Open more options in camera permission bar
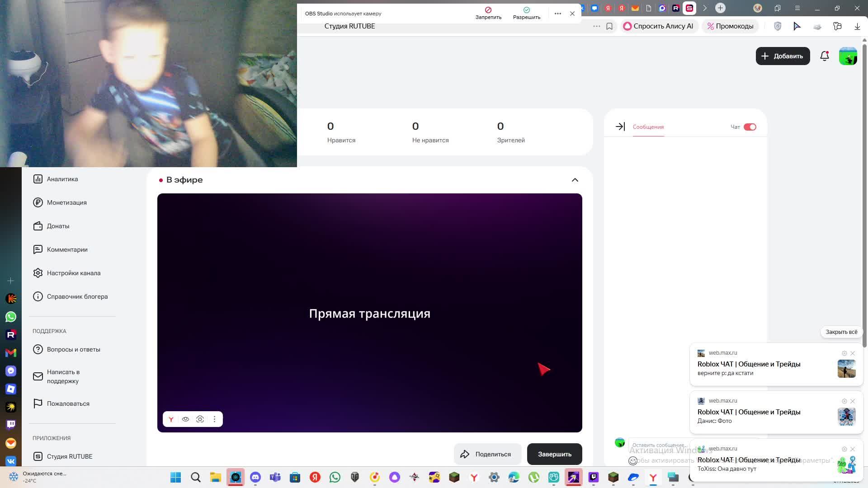The width and height of the screenshot is (868, 488). [x=557, y=14]
